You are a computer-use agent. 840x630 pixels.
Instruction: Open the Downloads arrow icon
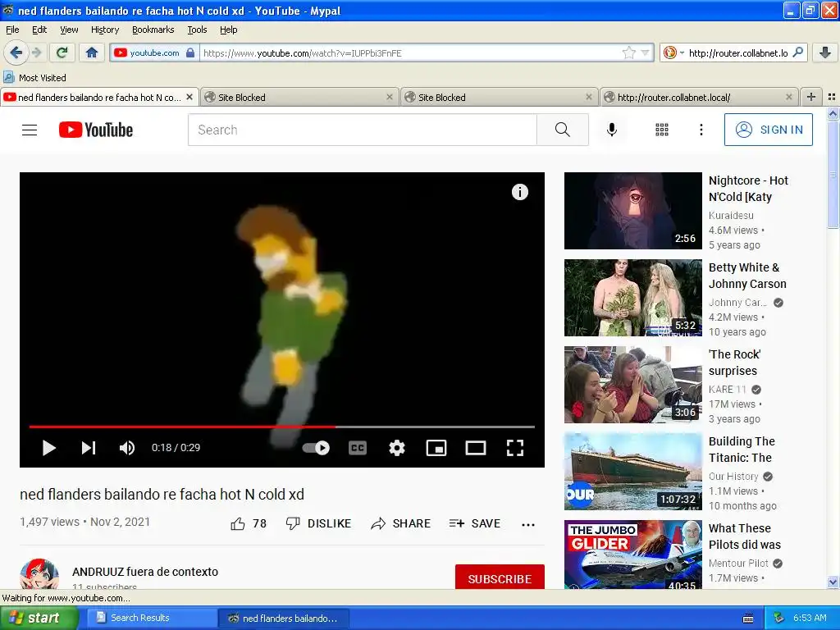point(825,52)
